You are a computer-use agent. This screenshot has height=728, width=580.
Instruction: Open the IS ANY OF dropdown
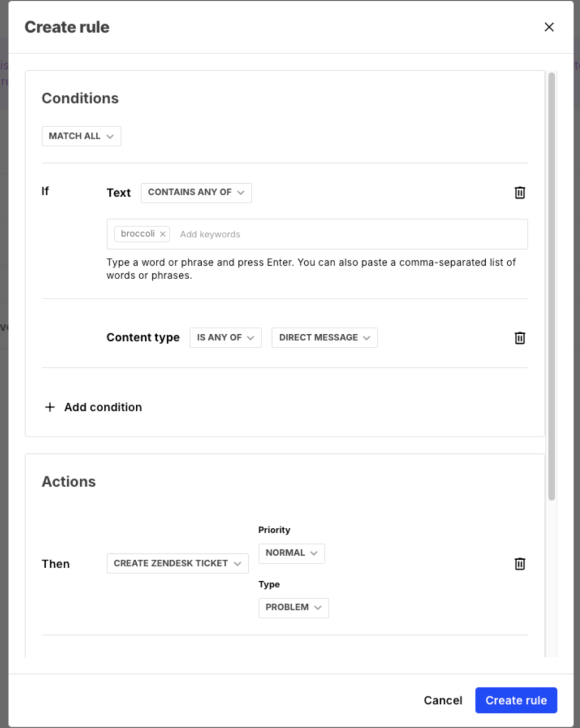coord(225,337)
